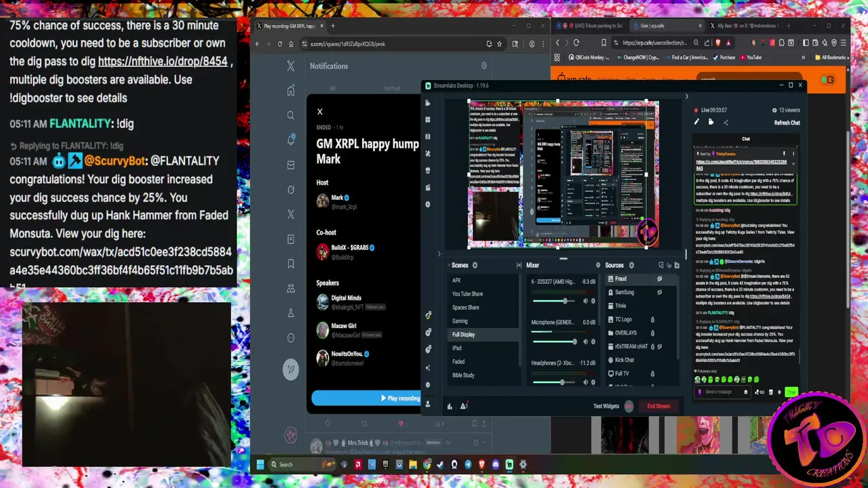Toggle visibility of Fraud source
This screenshot has width=868, height=488.
[659, 279]
